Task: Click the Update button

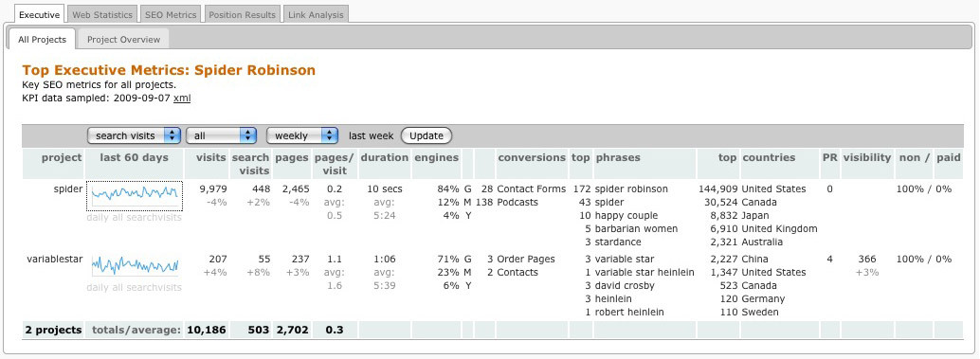Action: tap(426, 135)
